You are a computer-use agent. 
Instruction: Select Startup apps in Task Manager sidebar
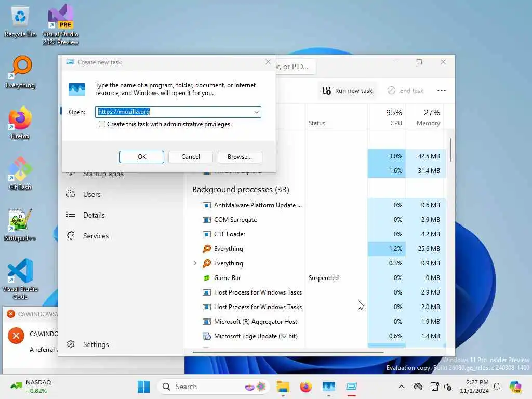tap(103, 174)
